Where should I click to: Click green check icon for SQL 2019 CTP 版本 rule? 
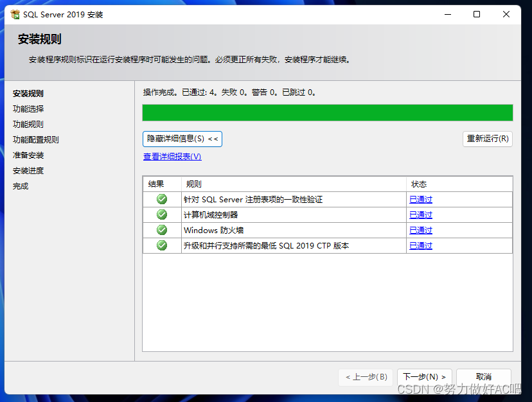coord(162,245)
